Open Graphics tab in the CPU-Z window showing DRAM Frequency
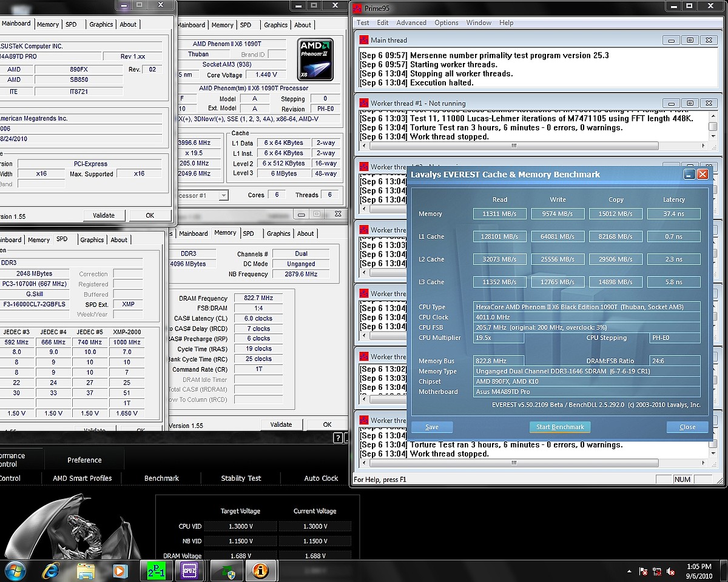Image resolution: width=728 pixels, height=582 pixels. pos(278,234)
